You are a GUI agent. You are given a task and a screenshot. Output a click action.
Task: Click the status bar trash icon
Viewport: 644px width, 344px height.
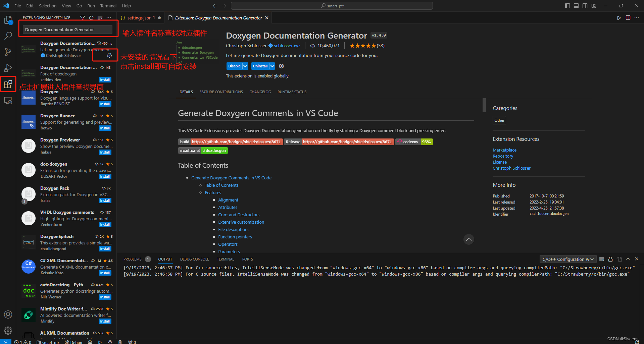pos(120,342)
